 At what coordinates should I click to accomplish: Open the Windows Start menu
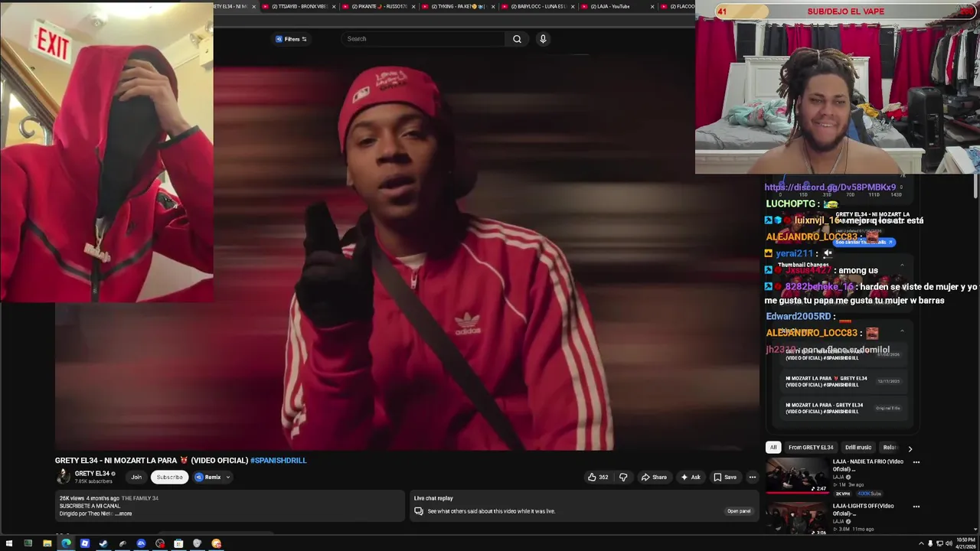(x=9, y=543)
